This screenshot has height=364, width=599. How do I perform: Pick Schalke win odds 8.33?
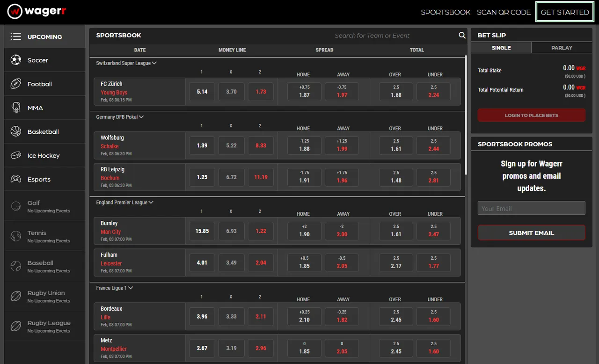(x=261, y=146)
